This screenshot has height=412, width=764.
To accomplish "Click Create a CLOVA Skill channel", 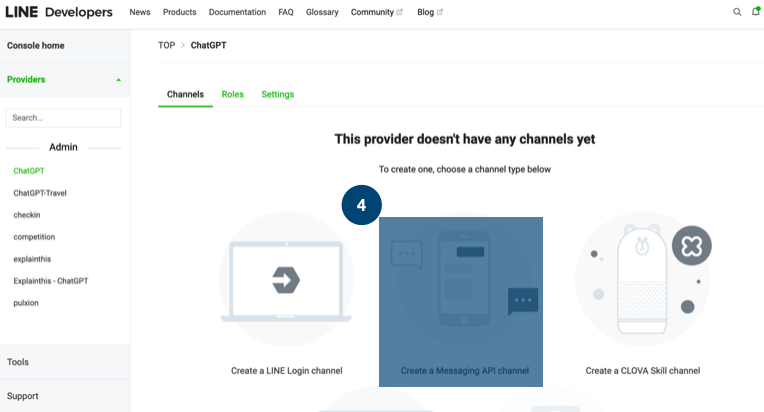I will (x=643, y=371).
